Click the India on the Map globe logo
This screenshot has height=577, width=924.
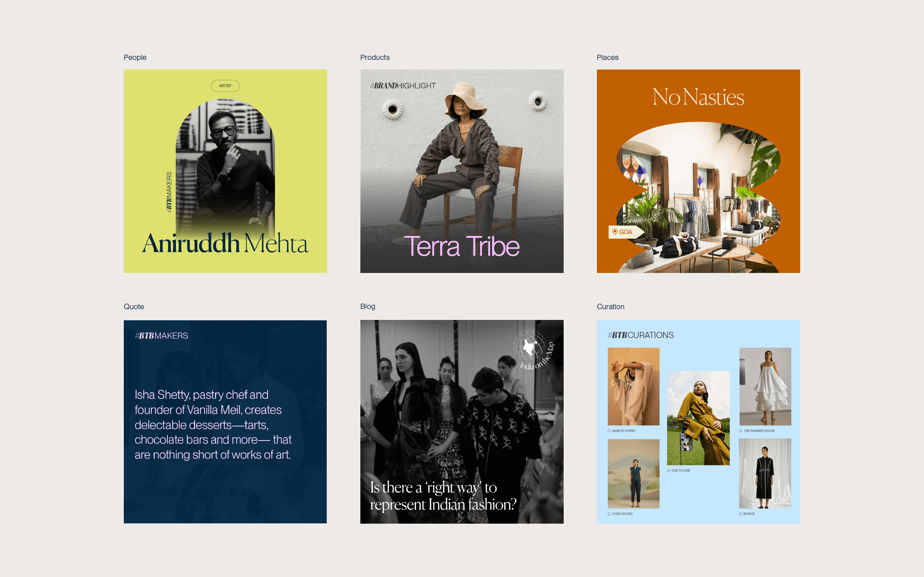[534, 349]
